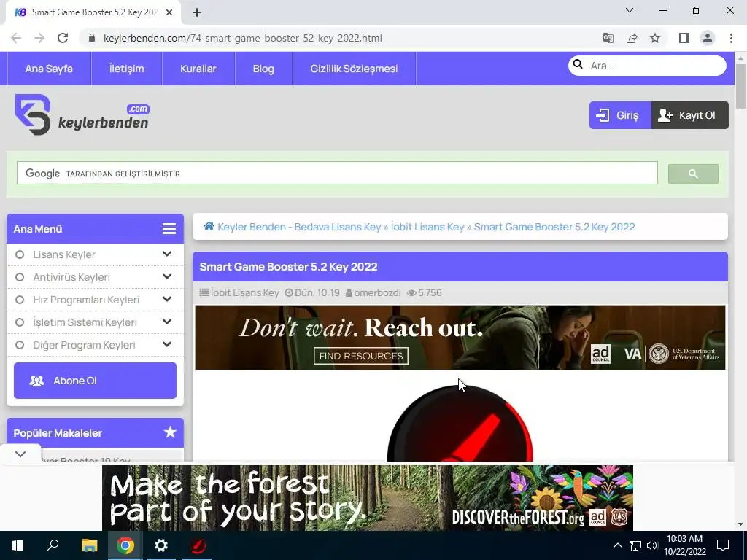Screen dimensions: 747x560
Task: Select the Antivirüs Keyleri radio circle
Action: point(20,277)
